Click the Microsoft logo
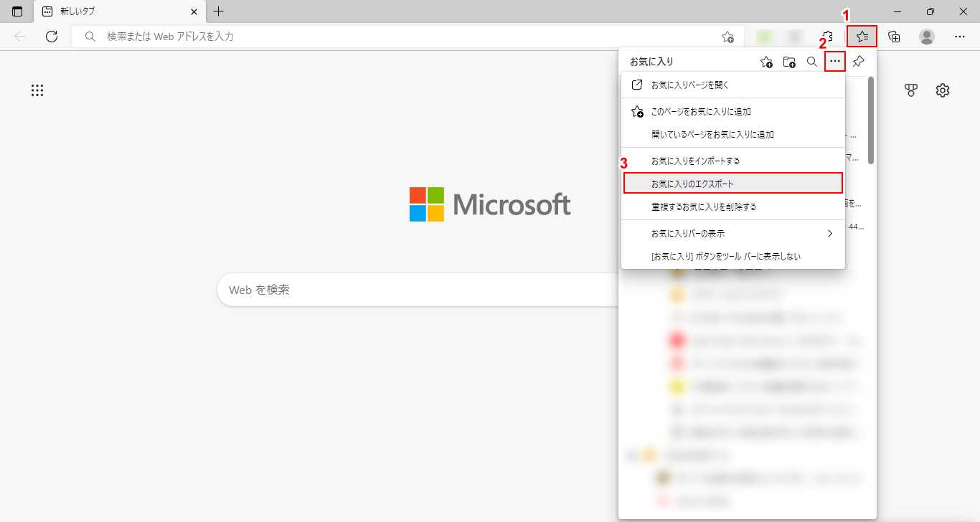 click(x=490, y=204)
